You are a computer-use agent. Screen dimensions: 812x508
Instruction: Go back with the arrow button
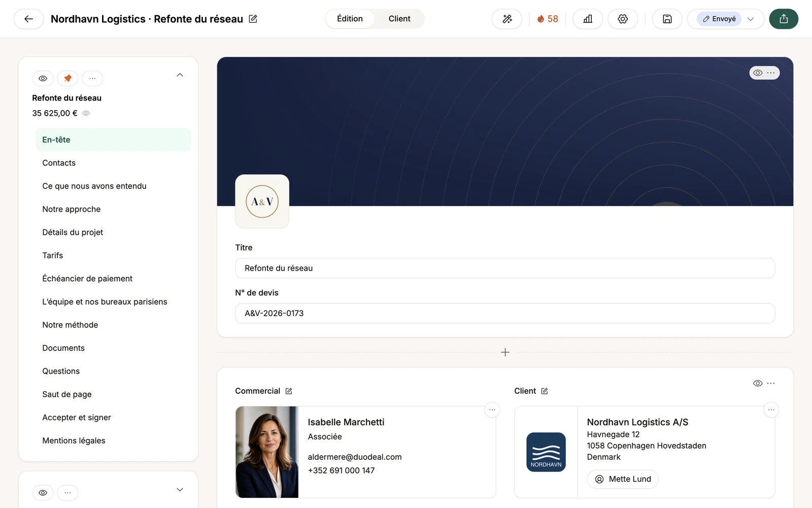pyautogui.click(x=28, y=19)
